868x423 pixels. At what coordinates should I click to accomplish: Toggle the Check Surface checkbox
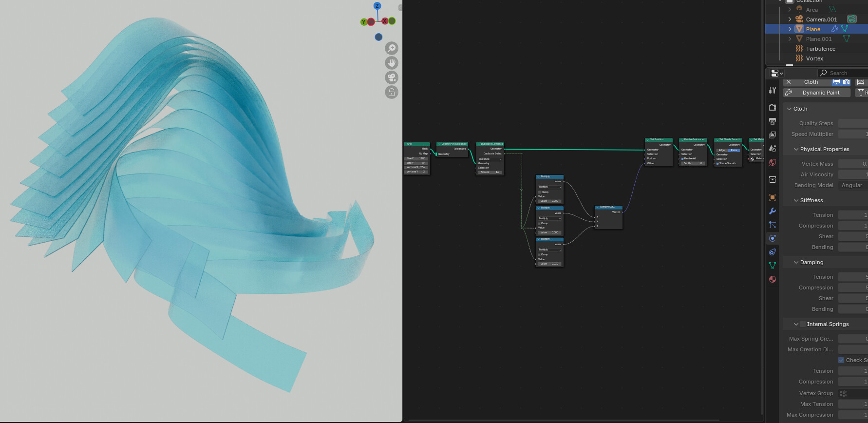pyautogui.click(x=841, y=360)
